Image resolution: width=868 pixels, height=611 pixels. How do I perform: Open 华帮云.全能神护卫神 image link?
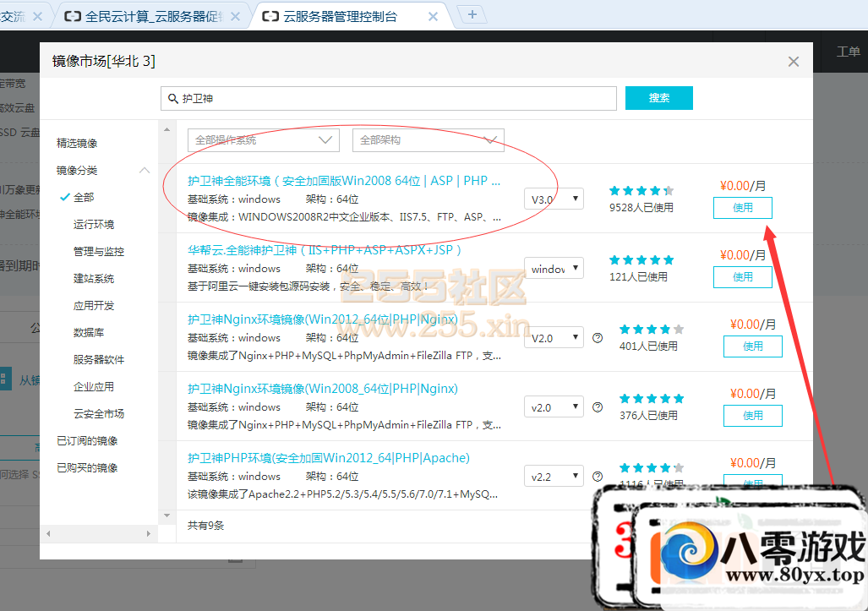click(x=325, y=250)
